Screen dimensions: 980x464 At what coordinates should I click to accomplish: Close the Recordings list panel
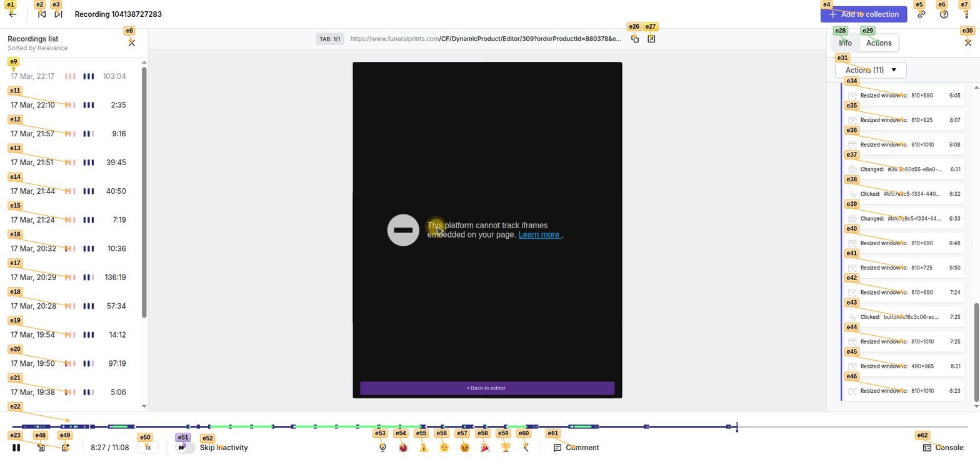131,43
